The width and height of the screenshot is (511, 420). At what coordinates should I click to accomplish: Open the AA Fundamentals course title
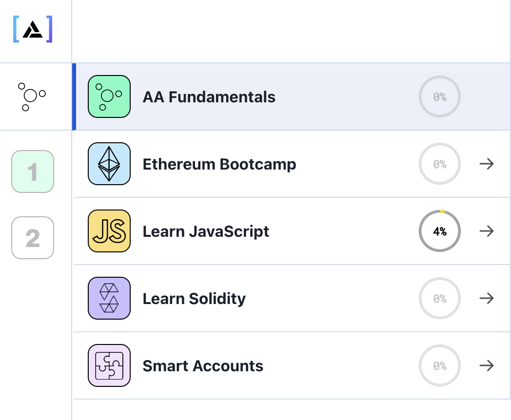[209, 97]
